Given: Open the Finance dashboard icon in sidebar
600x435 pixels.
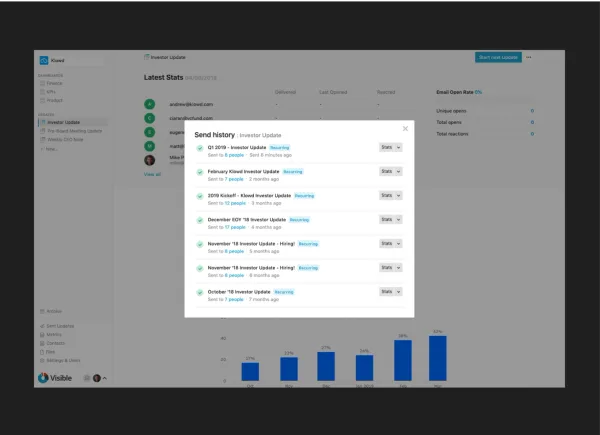Looking at the screenshot, I should pos(42,83).
